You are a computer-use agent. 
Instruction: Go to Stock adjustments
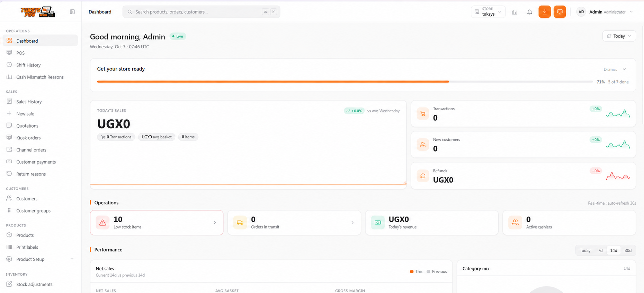pyautogui.click(x=40, y=284)
